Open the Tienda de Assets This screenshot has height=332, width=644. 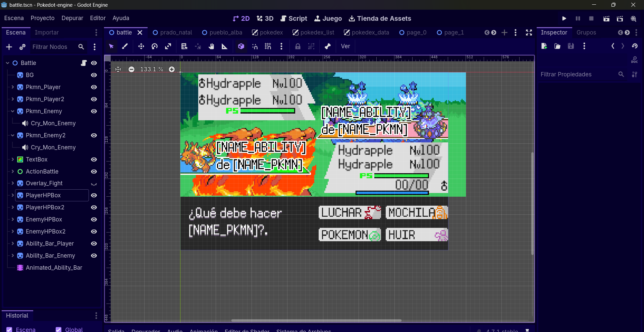[x=380, y=18]
